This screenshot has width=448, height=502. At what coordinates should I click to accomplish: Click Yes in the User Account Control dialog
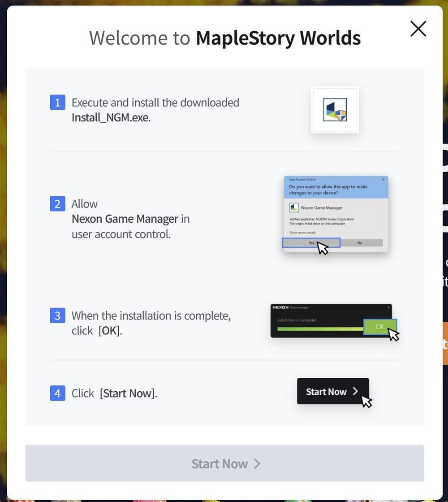coord(312,242)
